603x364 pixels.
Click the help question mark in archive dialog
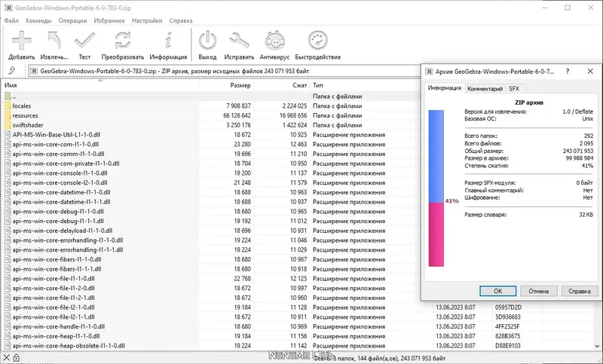pyautogui.click(x=568, y=71)
